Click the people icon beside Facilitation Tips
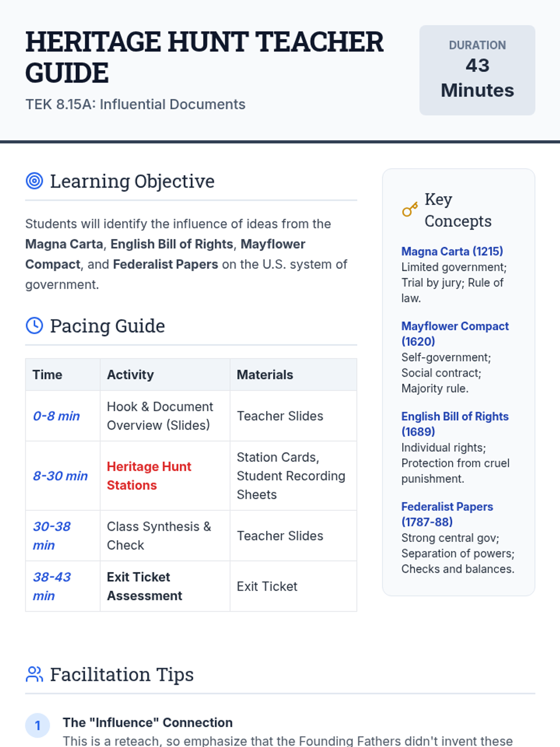 (35, 674)
